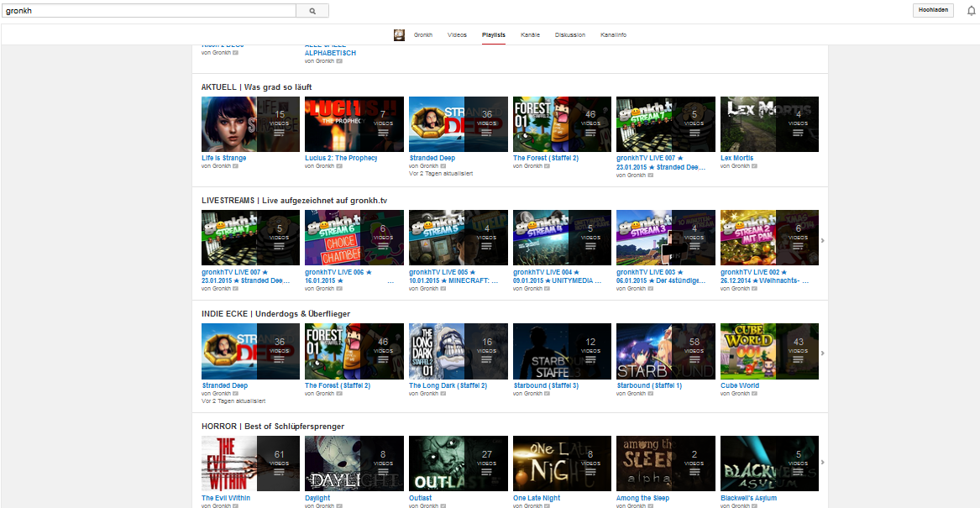Viewport: 980px width, 508px height.
Task: Expand Horror row with right arrow
Action: pos(822,463)
